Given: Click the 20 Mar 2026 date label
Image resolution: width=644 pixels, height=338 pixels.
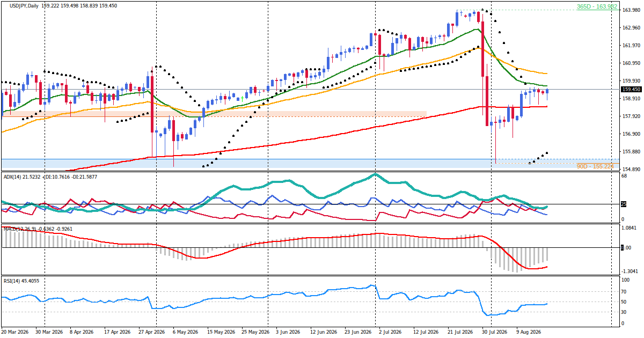Looking at the screenshot, I should click(x=16, y=333).
